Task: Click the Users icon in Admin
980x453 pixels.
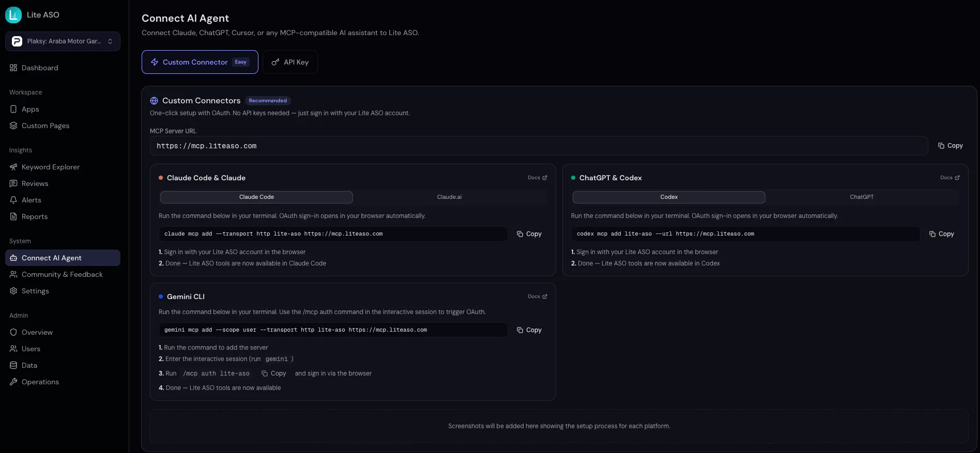Action: (13, 349)
